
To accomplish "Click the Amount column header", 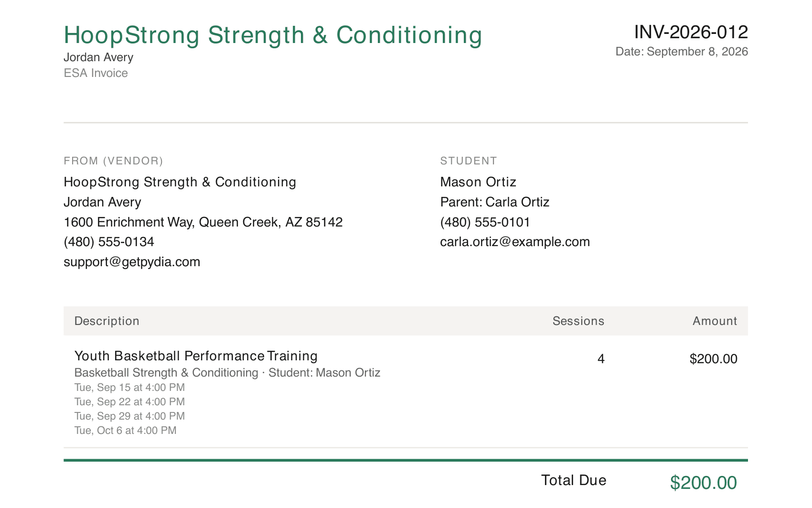I will click(x=715, y=321).
